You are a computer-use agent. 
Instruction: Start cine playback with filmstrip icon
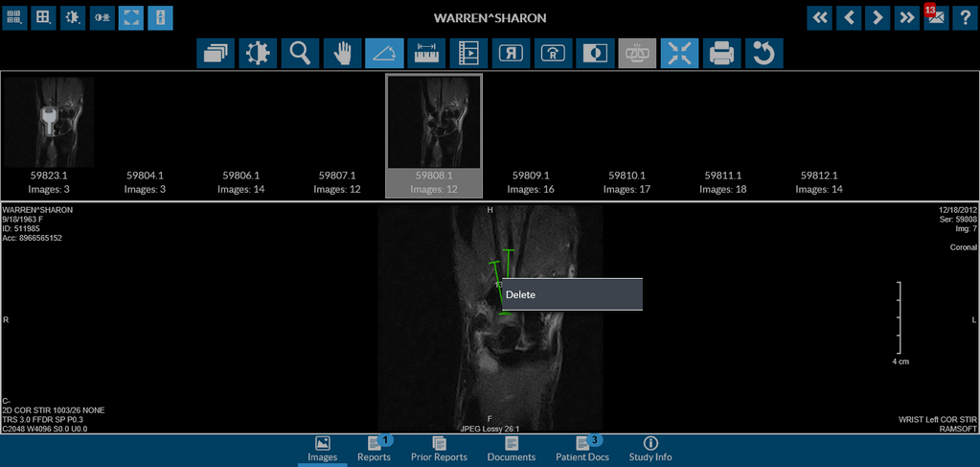coord(468,54)
